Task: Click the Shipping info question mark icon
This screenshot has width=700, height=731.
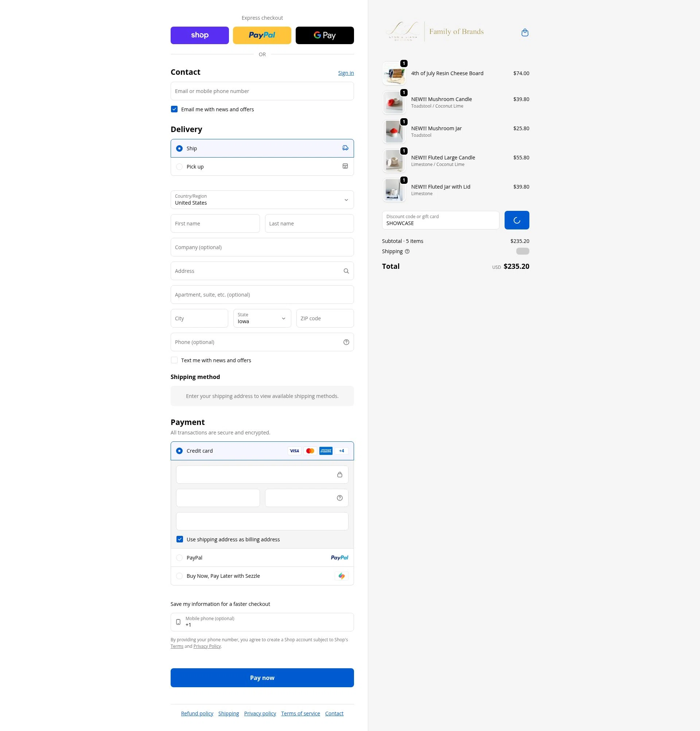Action: click(x=407, y=251)
